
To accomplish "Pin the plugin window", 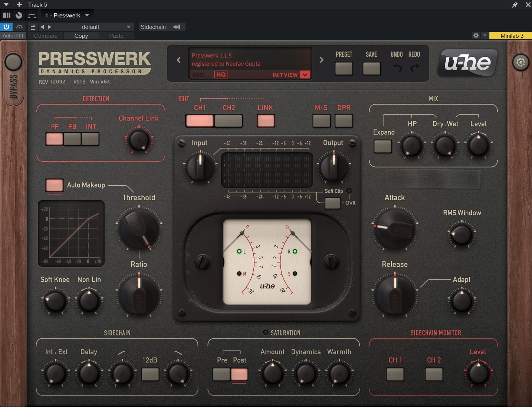I will 515,5.
